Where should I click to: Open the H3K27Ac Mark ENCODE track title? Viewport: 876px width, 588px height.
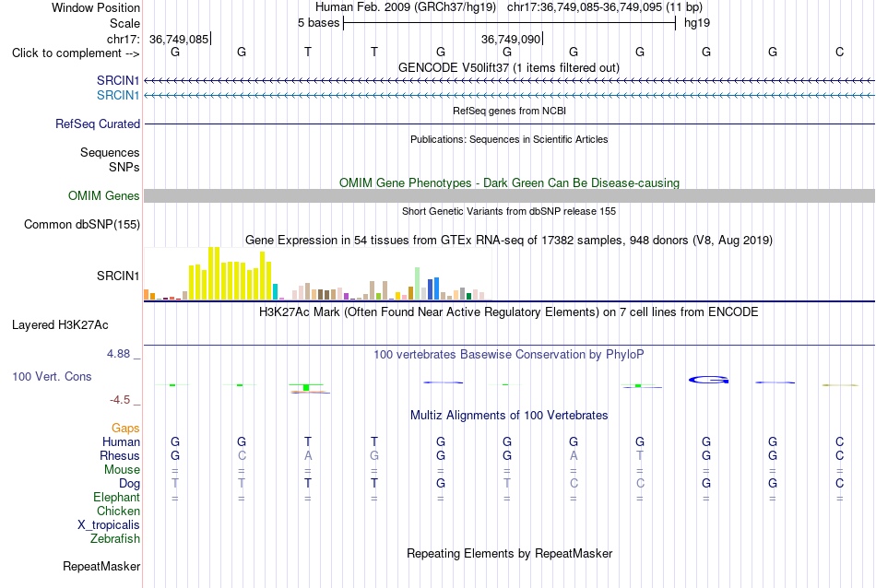click(508, 312)
